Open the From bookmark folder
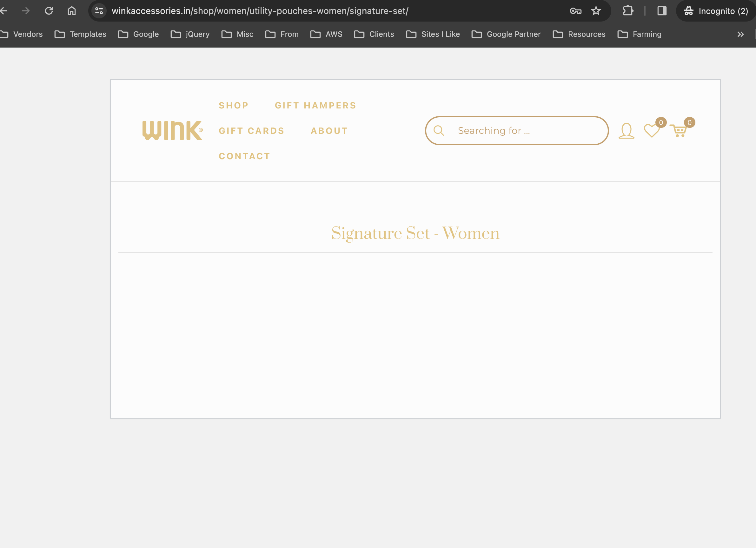Viewport: 756px width, 548px height. 282,34
